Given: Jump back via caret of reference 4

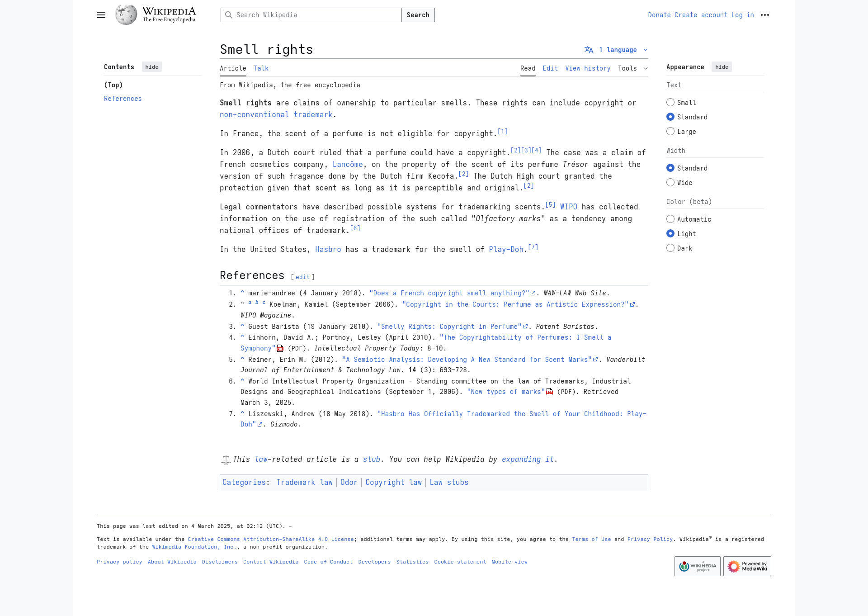Looking at the screenshot, I should (x=242, y=337).
